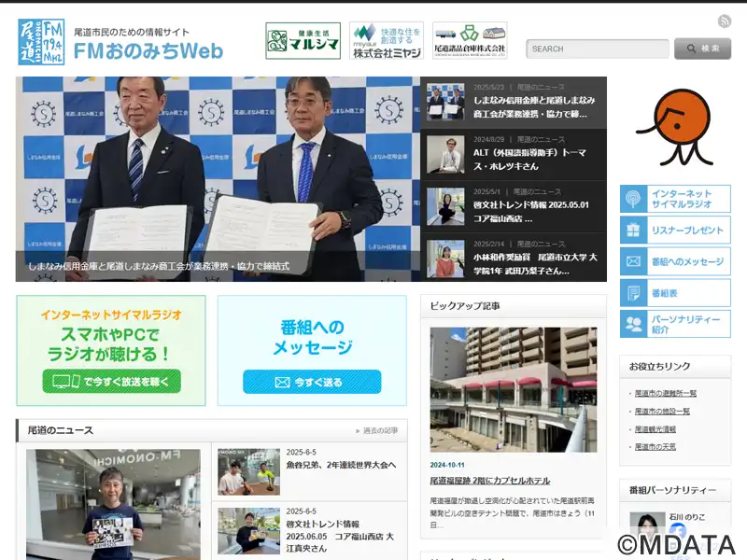The height and width of the screenshot is (560, 747).
Task: Click green で今すぐ放送を聴く button
Action: click(111, 381)
